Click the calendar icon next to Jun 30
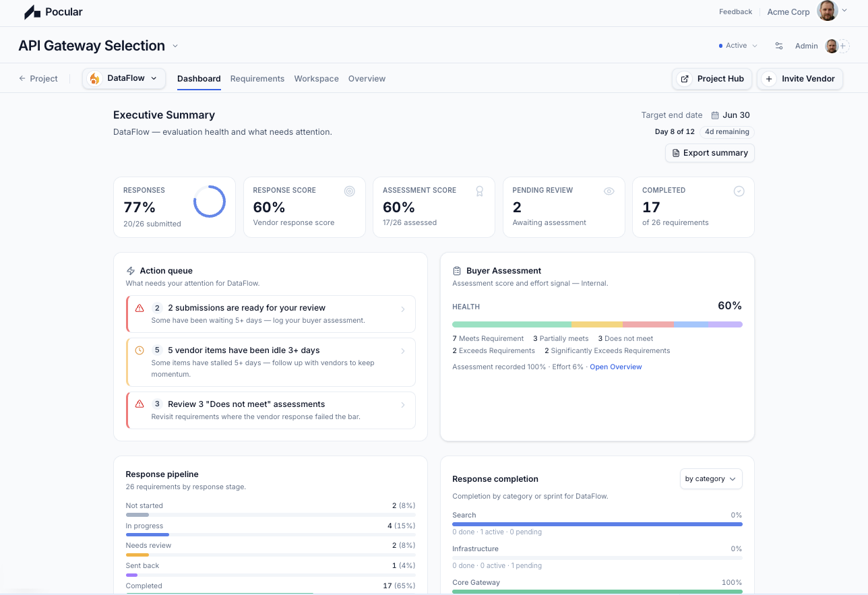 coord(715,115)
